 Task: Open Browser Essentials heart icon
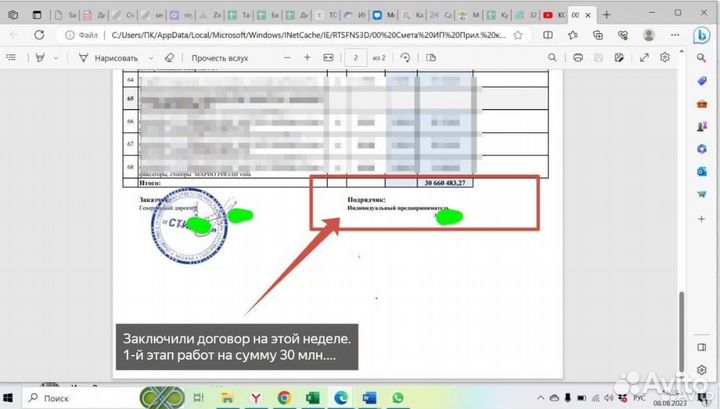623,35
